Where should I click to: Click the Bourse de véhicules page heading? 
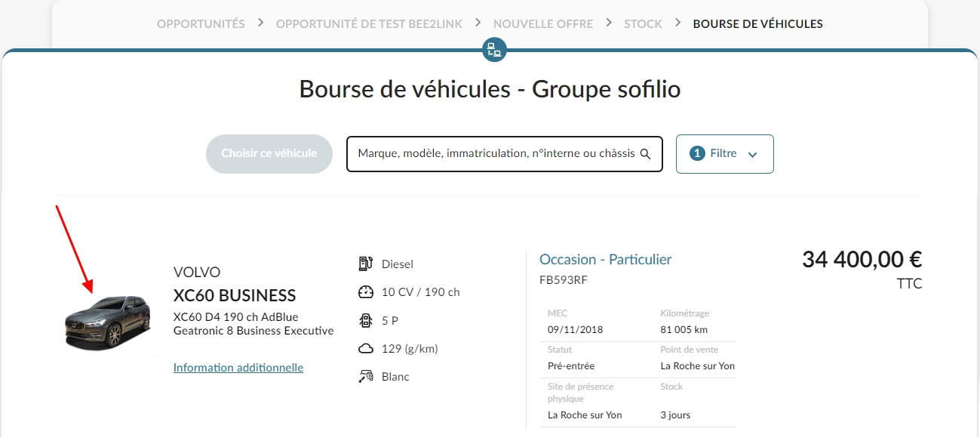490,89
